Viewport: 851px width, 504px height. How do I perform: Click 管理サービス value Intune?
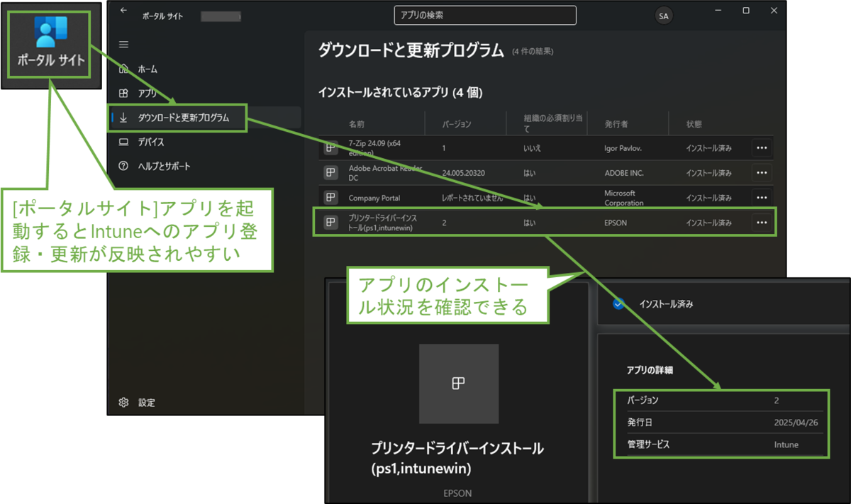pos(786,444)
